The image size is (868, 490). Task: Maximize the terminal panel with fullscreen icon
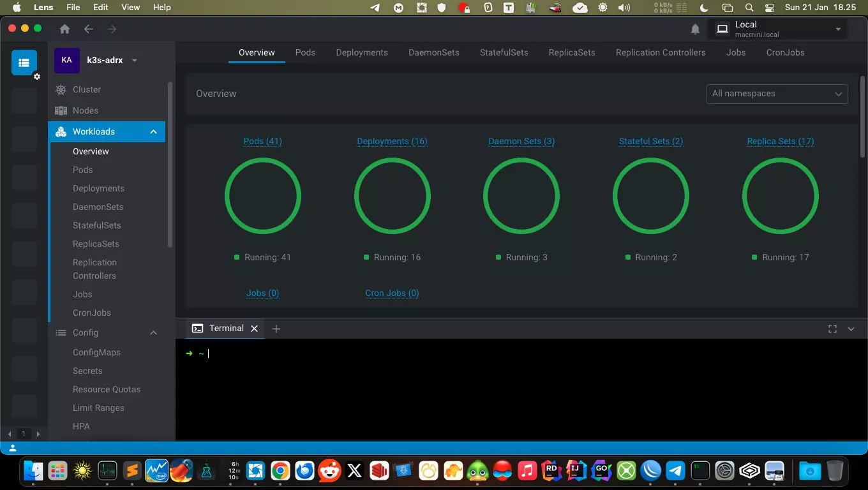pos(832,329)
